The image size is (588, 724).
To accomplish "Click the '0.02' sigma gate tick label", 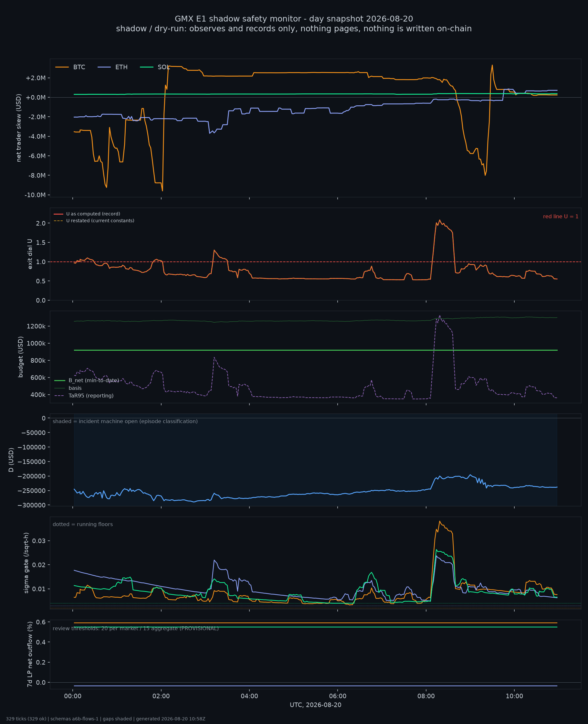I will pyautogui.click(x=39, y=565).
